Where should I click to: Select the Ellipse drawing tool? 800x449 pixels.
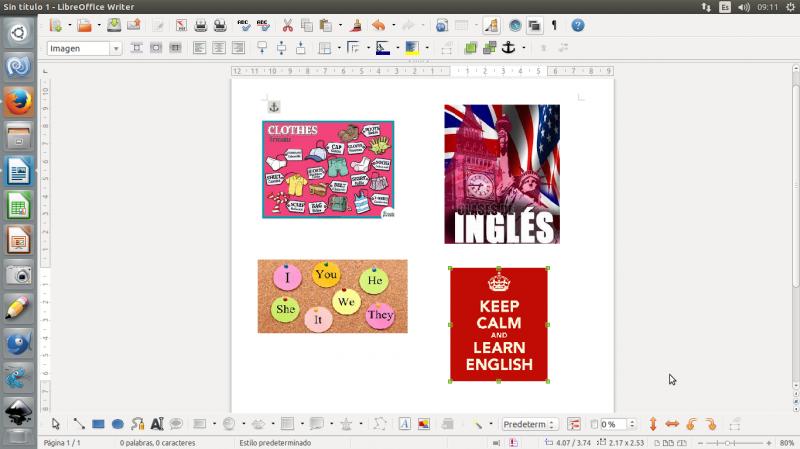pyautogui.click(x=117, y=424)
